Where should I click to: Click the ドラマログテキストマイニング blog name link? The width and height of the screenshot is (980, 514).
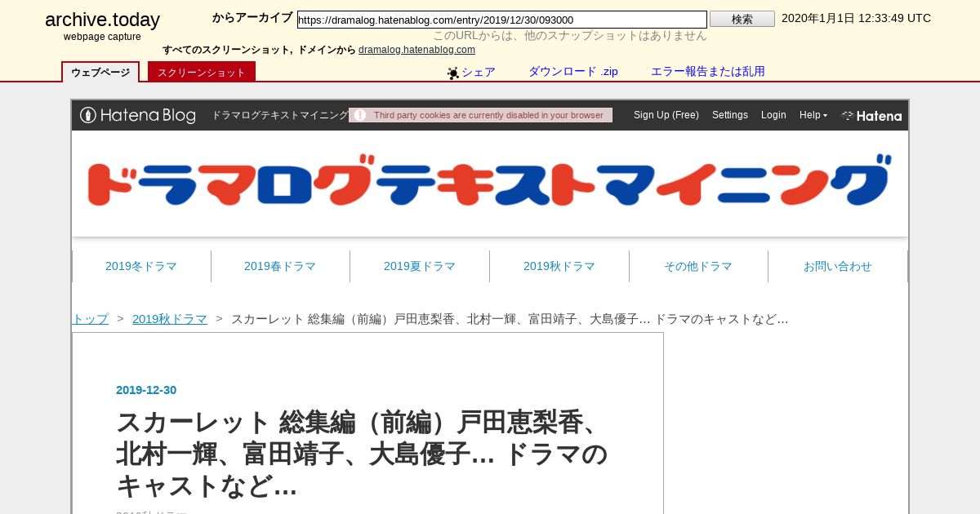tap(280, 115)
